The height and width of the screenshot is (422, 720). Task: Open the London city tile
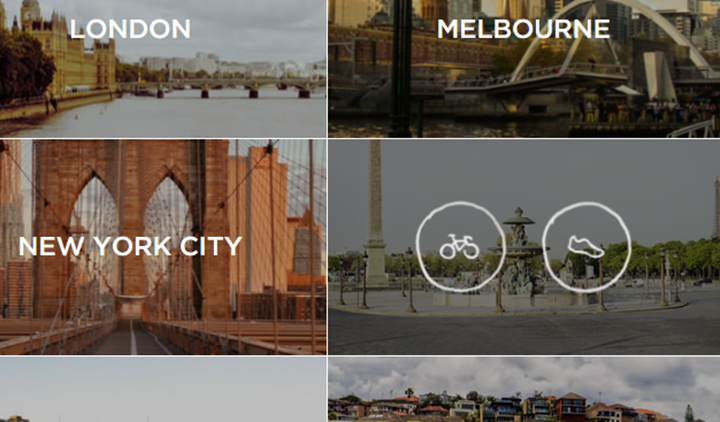pos(163,68)
